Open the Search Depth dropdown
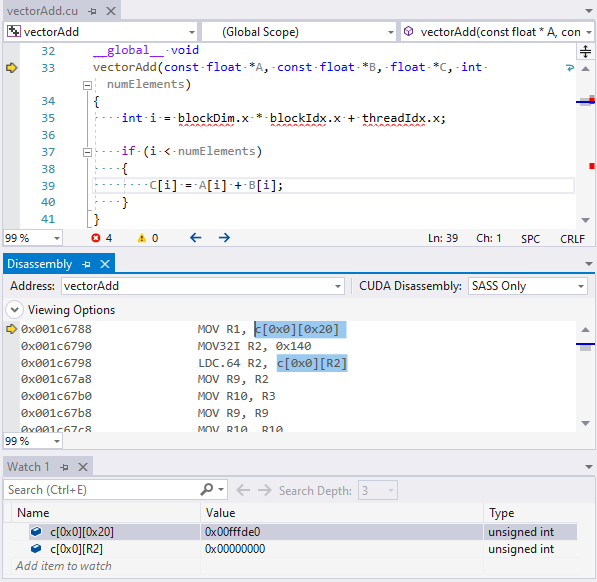Screen dimensions: 597x582 tap(378, 490)
